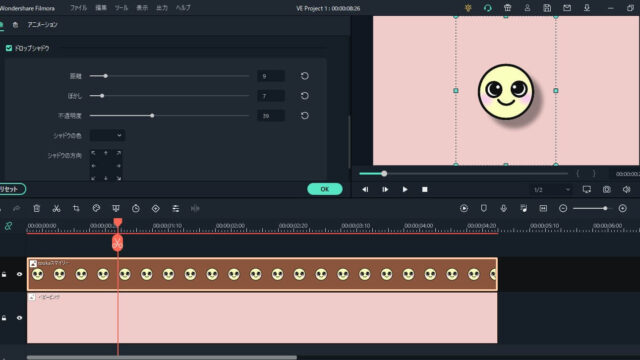Adjust the shadow opacity slider handle

(x=152, y=116)
